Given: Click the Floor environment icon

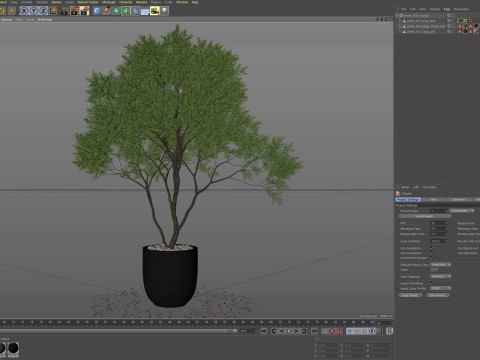Looking at the screenshot, I should pos(145,11).
